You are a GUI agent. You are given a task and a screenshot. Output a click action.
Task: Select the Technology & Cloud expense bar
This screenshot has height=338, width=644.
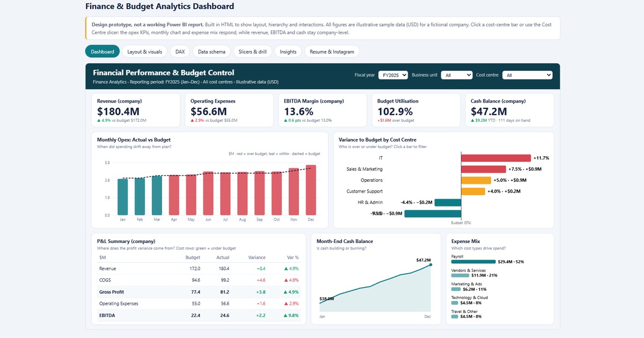click(455, 303)
